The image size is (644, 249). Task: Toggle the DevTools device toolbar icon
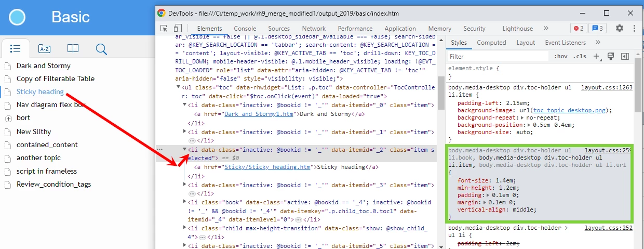click(178, 29)
